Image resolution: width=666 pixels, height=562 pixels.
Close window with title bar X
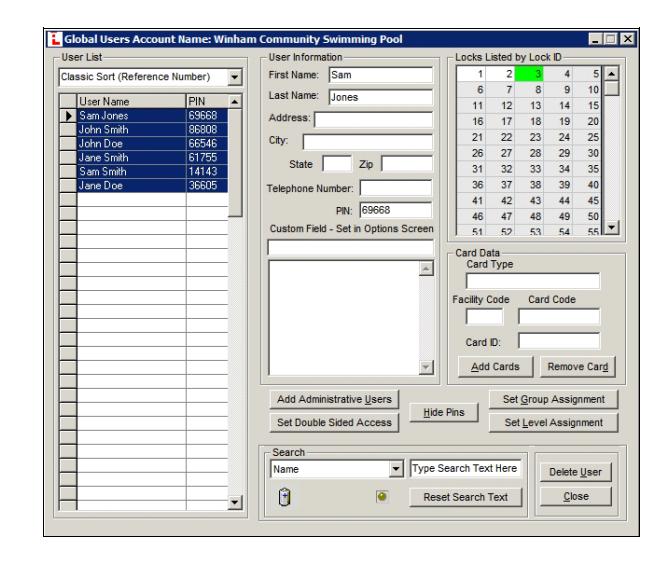pos(627,39)
